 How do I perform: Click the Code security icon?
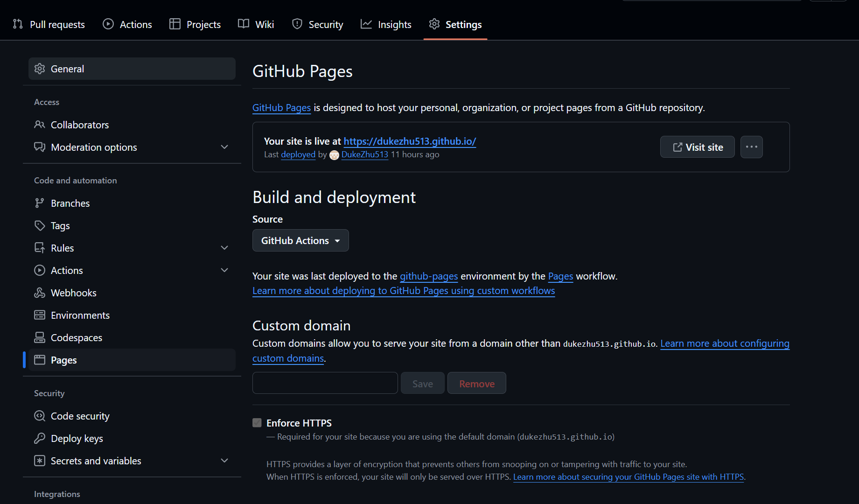[x=40, y=416]
